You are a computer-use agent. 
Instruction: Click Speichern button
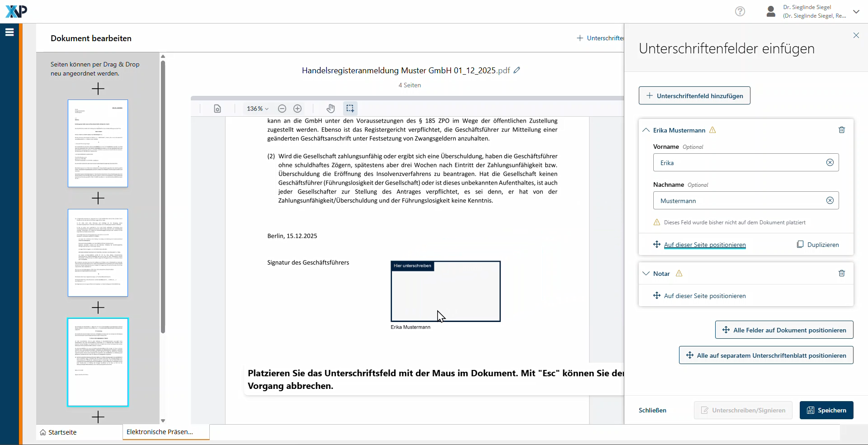coord(826,410)
